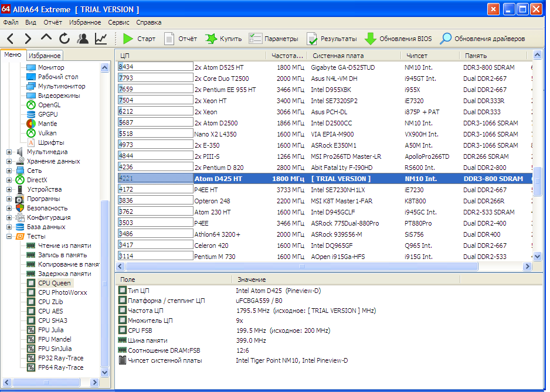This screenshot has height=392, width=550.
Task: Expand the Устройства tree node
Action: (x=9, y=190)
